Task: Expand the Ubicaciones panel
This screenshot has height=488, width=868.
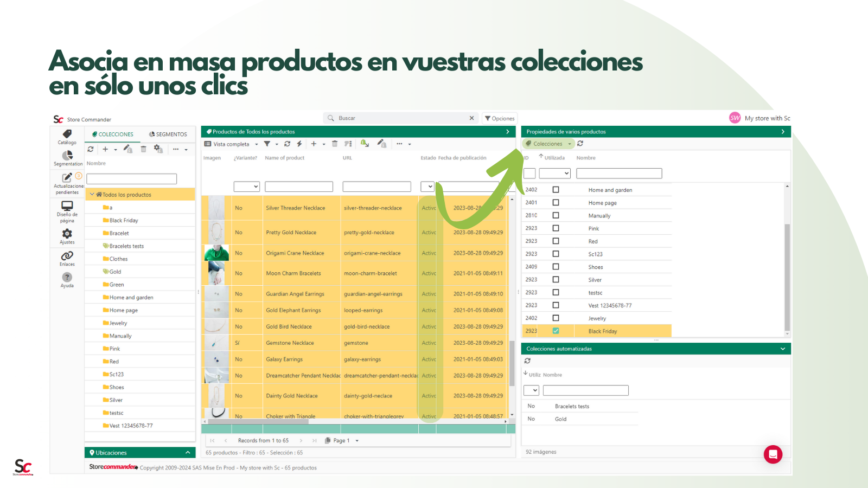Action: click(188, 452)
